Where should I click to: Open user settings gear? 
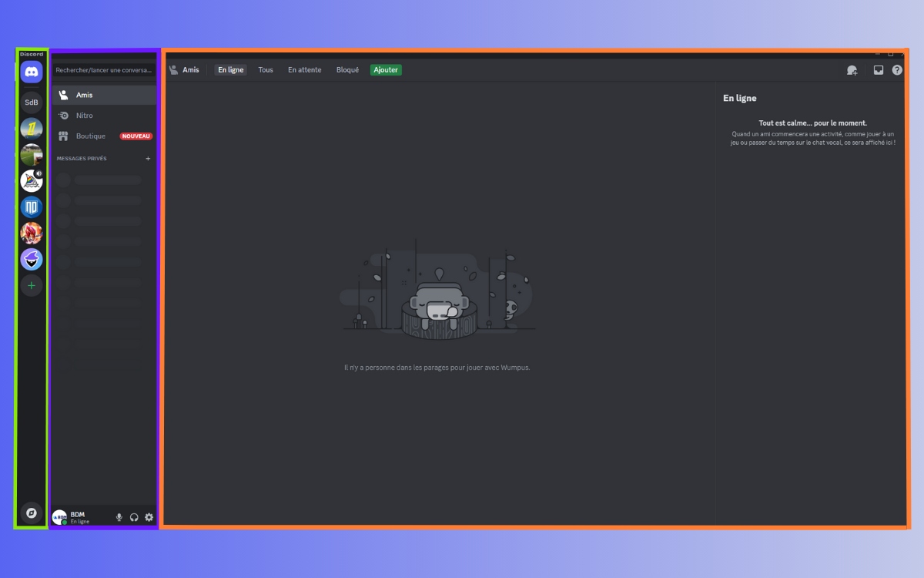(149, 517)
